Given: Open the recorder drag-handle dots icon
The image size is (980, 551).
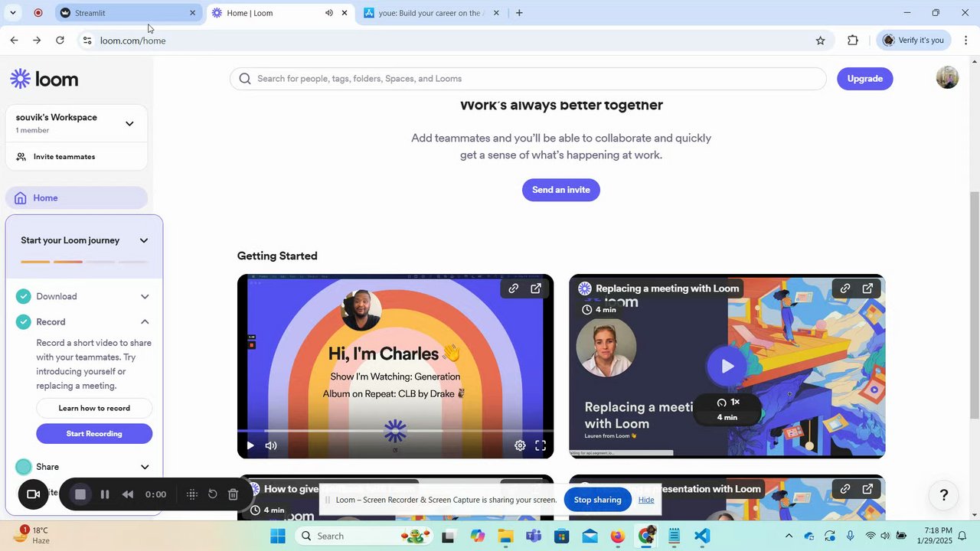Looking at the screenshot, I should pos(192,494).
